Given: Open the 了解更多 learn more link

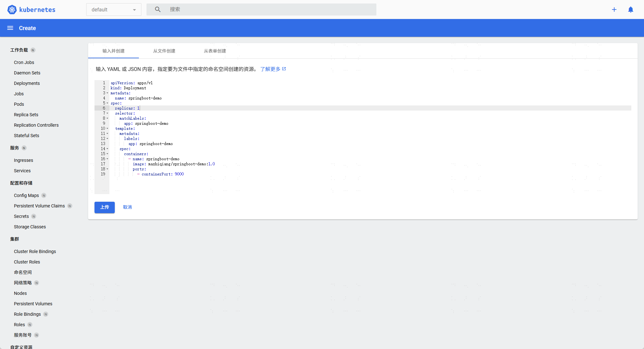Looking at the screenshot, I should [x=270, y=69].
